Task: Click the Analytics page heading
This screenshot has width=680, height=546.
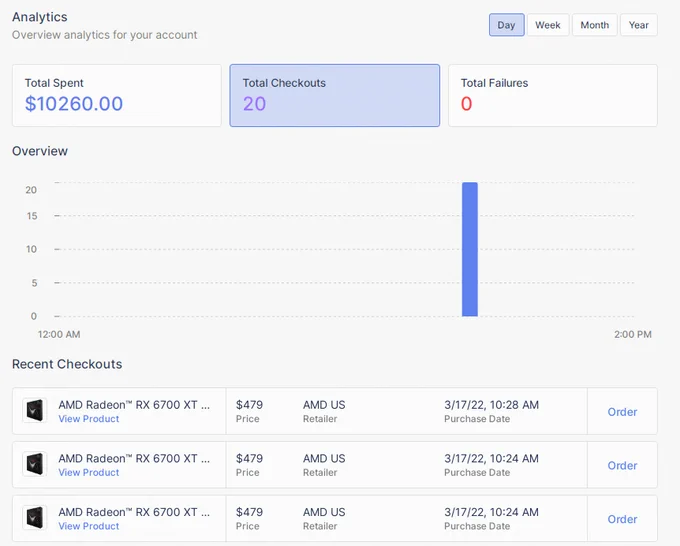Action: pyautogui.click(x=40, y=17)
